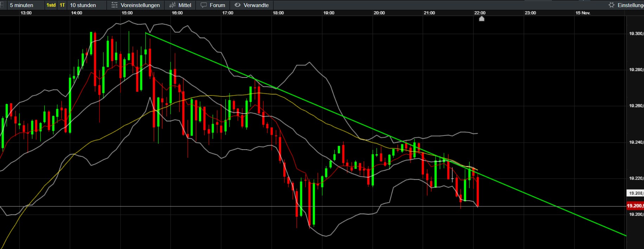Screen dimensions: 644x249
Task: Click the 19.240 price axis label
Action: coord(636,142)
